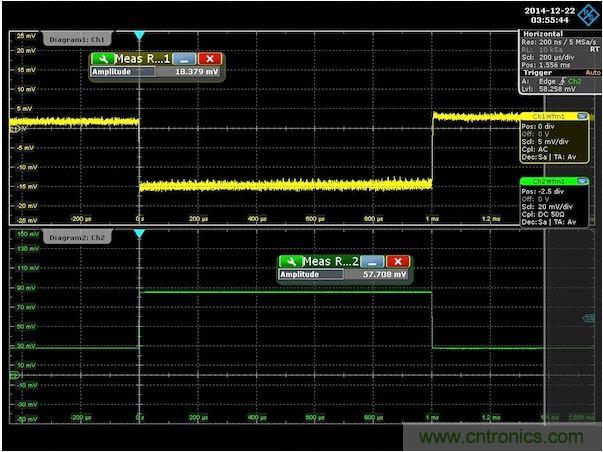This screenshot has width=603, height=452.
Task: Minimize the Meas R...2 result box
Action: click(375, 261)
